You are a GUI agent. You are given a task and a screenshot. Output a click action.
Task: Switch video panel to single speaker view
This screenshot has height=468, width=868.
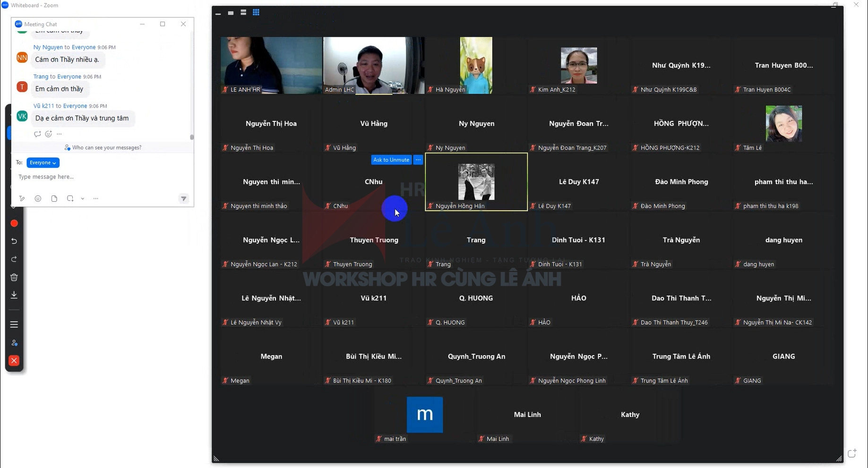231,13
